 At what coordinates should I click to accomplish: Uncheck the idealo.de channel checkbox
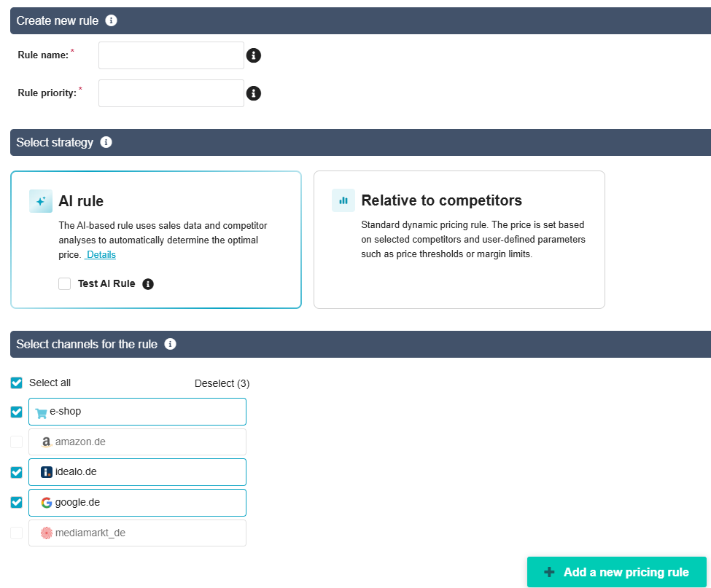click(x=17, y=472)
